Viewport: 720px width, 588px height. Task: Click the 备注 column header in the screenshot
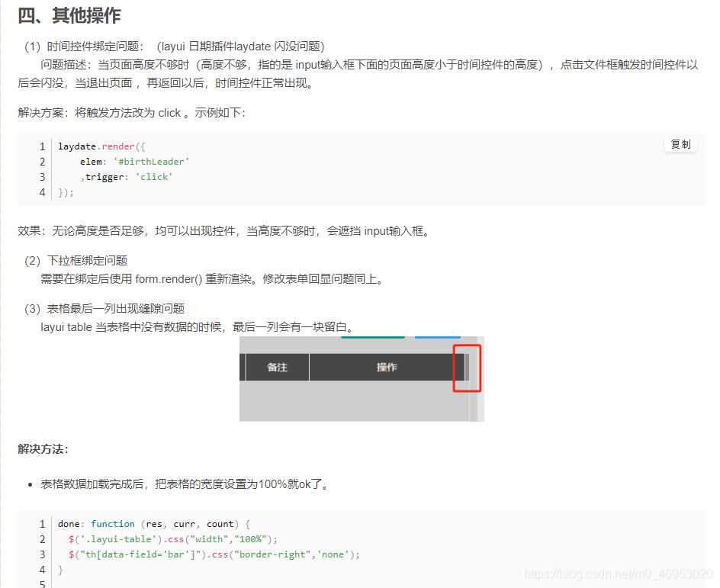(x=277, y=367)
